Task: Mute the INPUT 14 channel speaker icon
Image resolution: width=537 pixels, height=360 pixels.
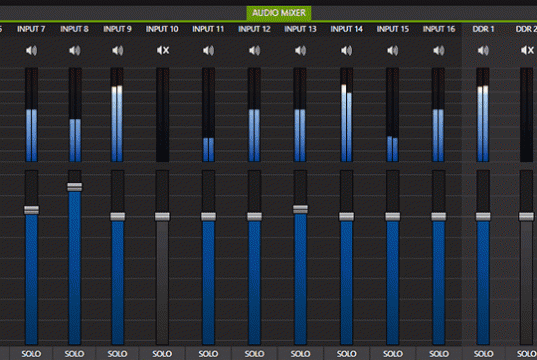Action: click(347, 51)
